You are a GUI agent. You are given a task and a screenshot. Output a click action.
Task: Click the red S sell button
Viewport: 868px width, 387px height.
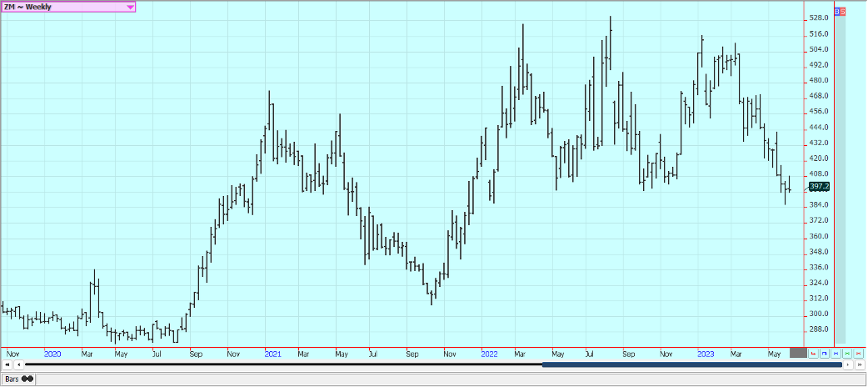pos(843,11)
